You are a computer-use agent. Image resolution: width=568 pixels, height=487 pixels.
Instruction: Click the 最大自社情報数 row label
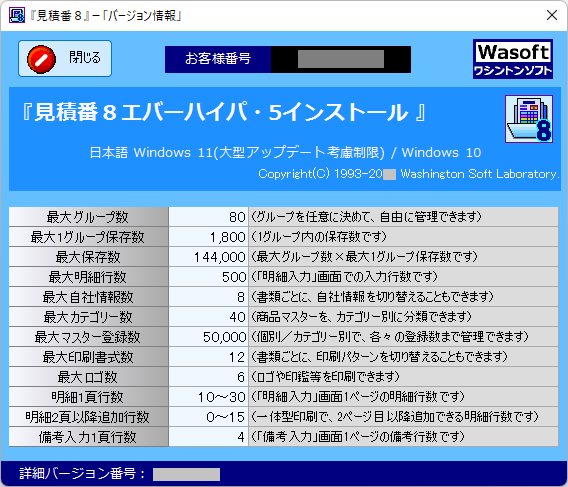(x=88, y=297)
